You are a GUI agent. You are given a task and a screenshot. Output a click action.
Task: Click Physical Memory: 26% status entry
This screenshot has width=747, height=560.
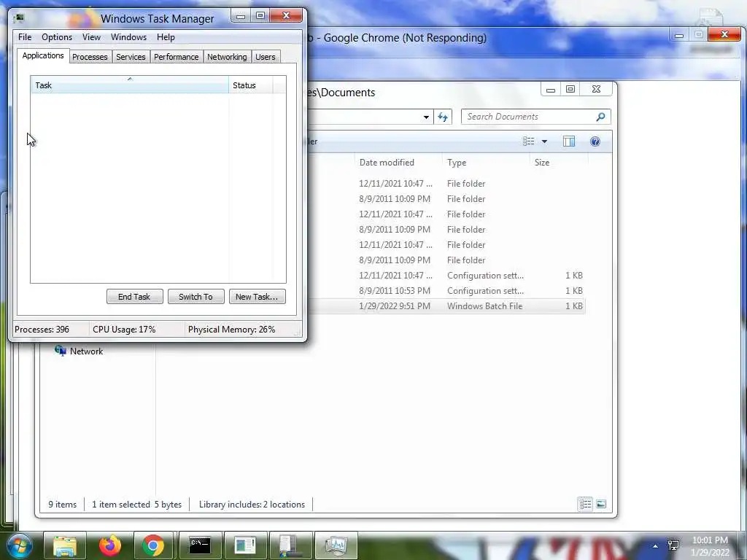[231, 330]
